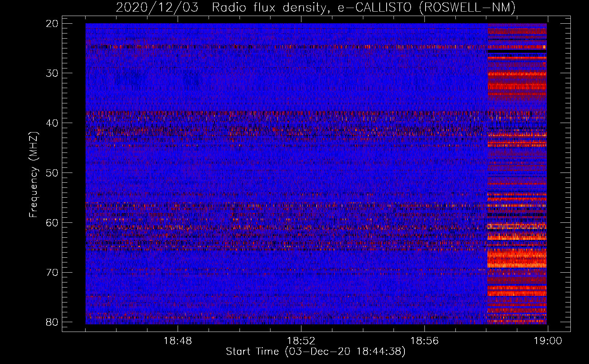Select the 18:56 time tick label
The height and width of the screenshot is (364, 589).
point(424,341)
